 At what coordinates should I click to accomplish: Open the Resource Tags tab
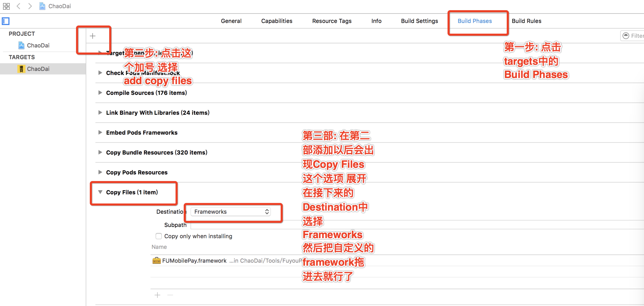[332, 21]
